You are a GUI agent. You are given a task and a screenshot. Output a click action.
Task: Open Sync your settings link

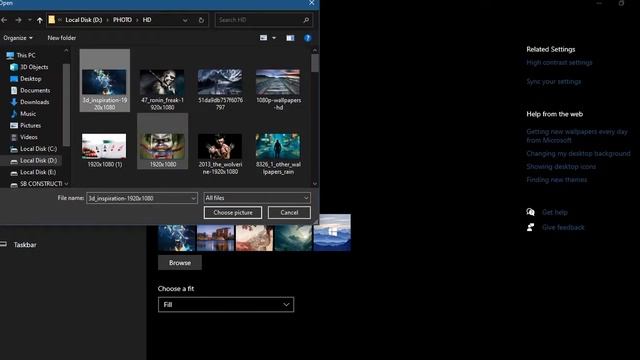pyautogui.click(x=553, y=82)
